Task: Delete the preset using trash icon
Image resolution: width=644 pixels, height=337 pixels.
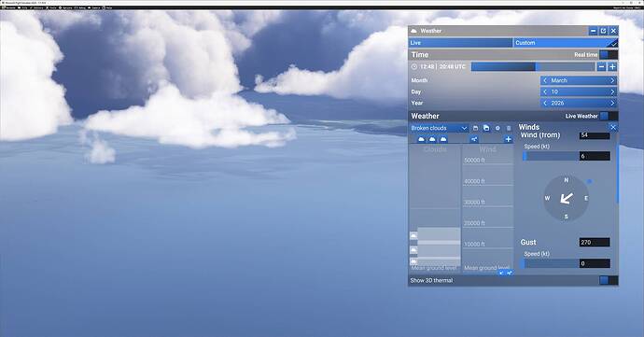Action: coord(509,128)
